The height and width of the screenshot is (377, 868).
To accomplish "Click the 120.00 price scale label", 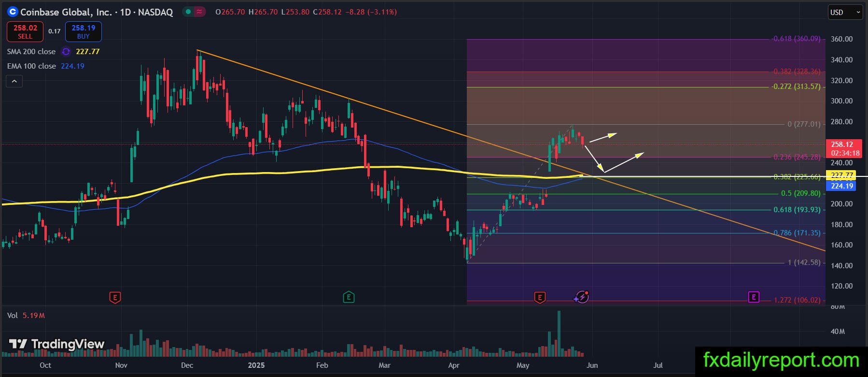I will [841, 286].
